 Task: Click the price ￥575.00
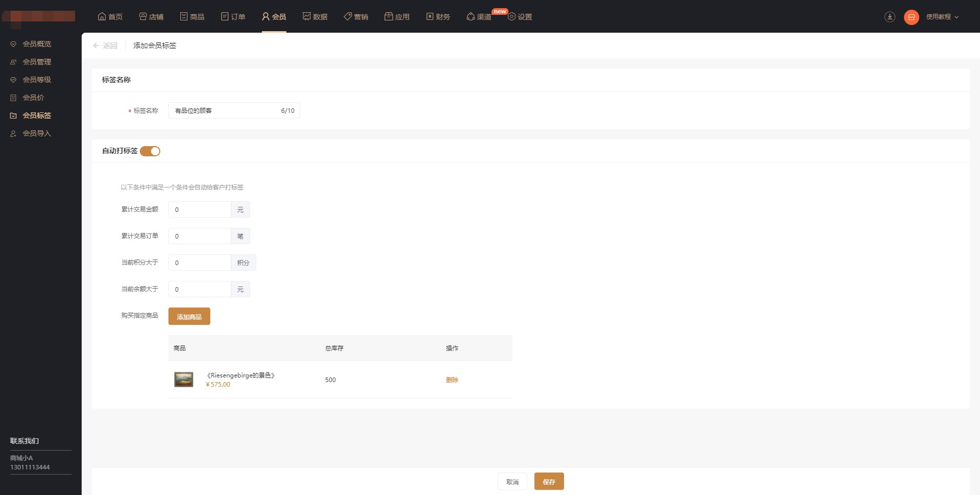(x=218, y=385)
